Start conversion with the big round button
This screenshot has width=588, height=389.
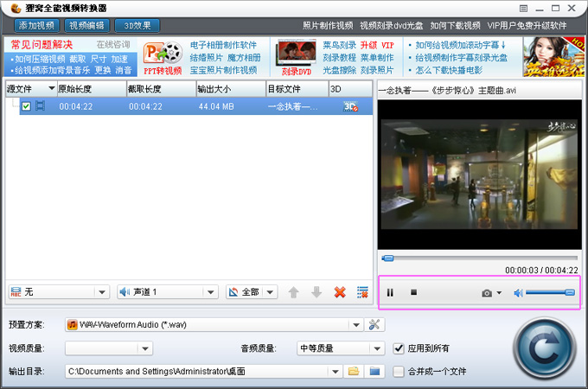pos(545,348)
